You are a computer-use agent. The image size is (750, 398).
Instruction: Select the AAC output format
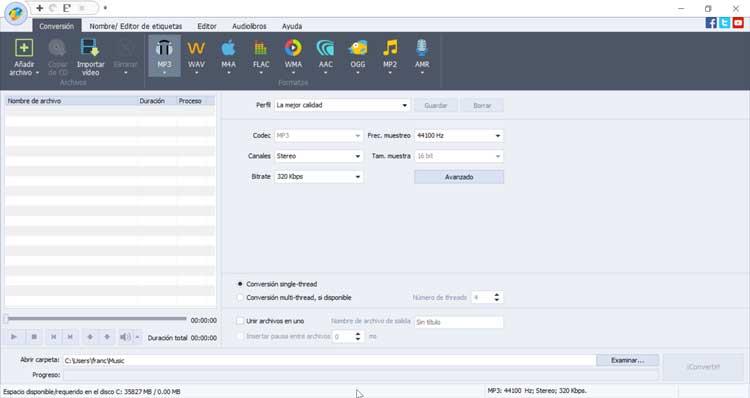(325, 55)
